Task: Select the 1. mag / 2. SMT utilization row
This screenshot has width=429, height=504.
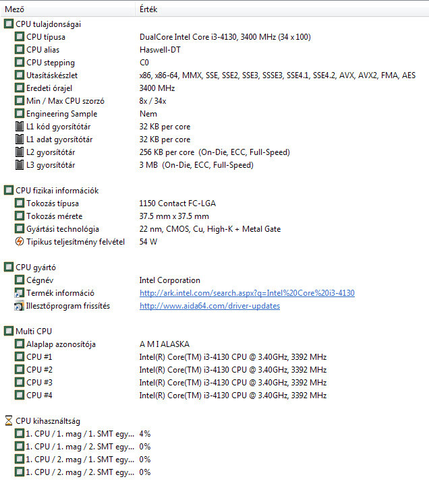Action: (83, 447)
